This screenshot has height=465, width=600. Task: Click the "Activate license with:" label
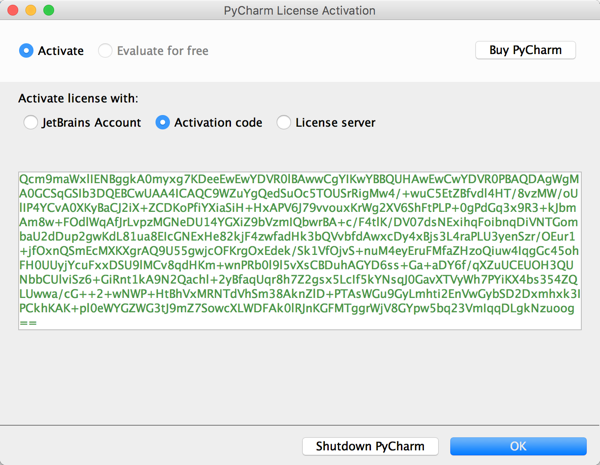78,99
